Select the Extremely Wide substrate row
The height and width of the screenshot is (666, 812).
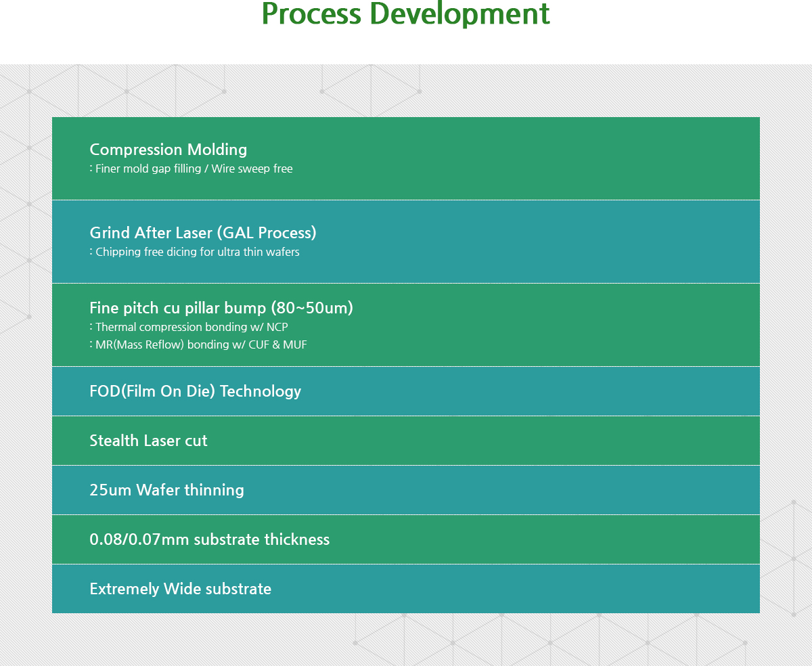pos(406,589)
